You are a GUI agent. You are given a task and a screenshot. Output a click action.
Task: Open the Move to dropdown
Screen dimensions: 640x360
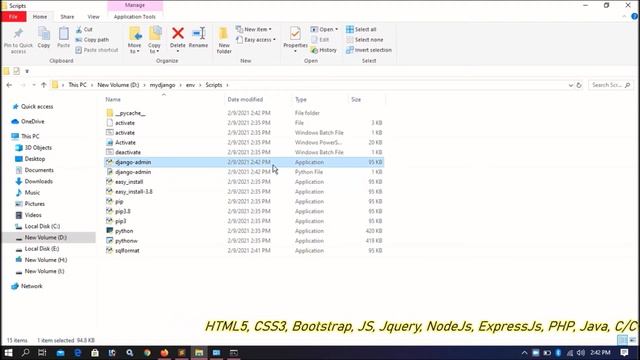click(x=134, y=40)
